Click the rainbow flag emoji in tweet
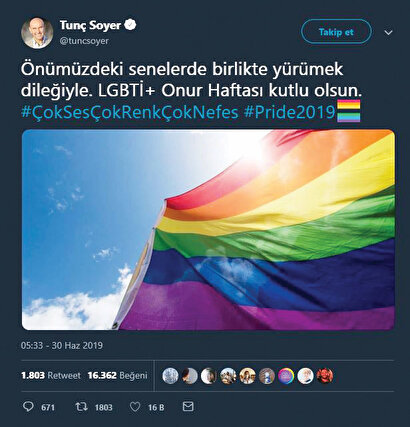This screenshot has height=427, width=410. [x=349, y=111]
